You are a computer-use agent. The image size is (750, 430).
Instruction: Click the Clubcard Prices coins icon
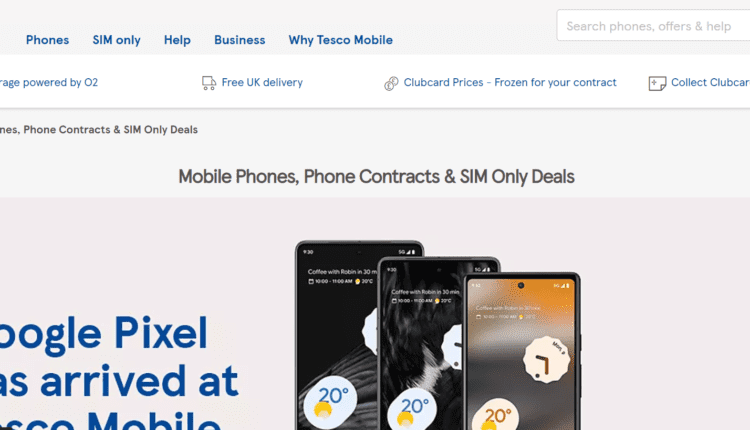(x=391, y=83)
